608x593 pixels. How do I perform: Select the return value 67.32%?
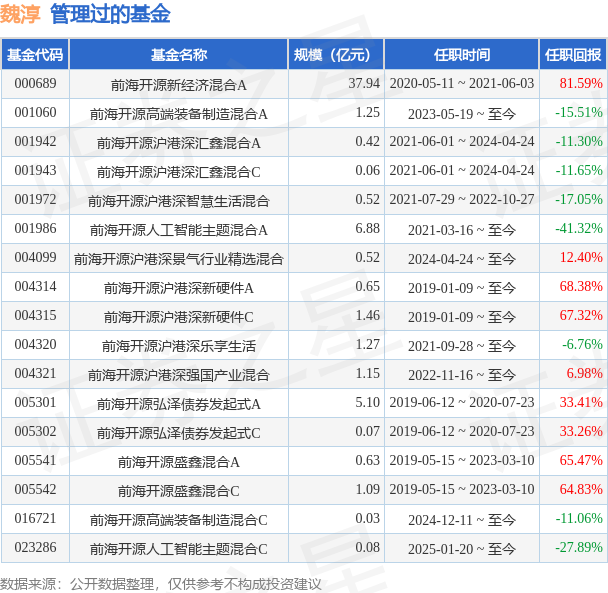click(581, 316)
